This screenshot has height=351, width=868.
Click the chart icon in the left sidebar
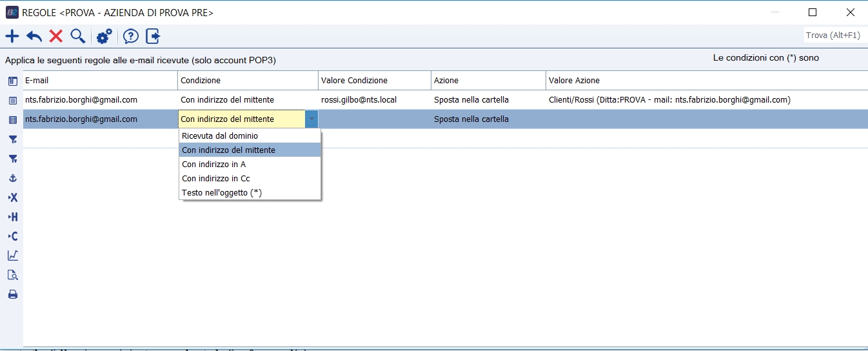12,256
